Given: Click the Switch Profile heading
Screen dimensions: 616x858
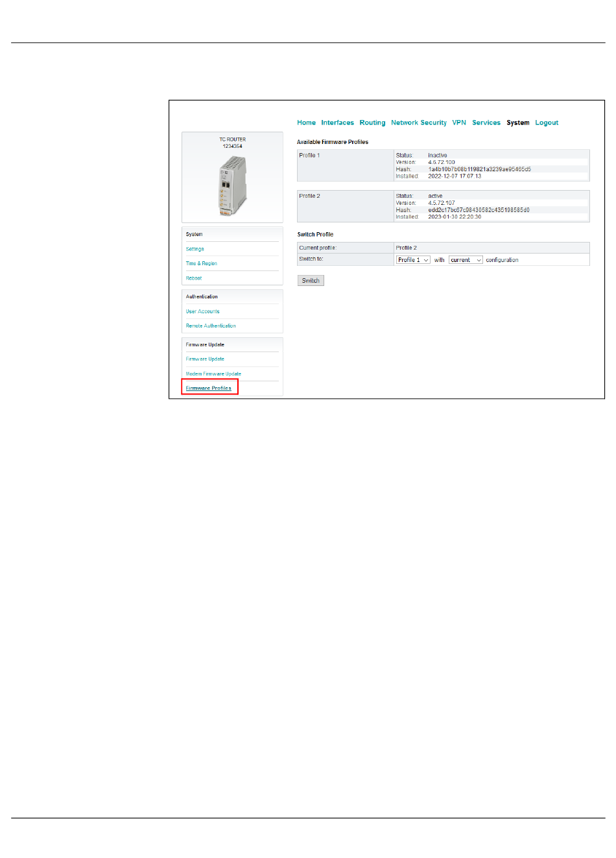Looking at the screenshot, I should (315, 235).
